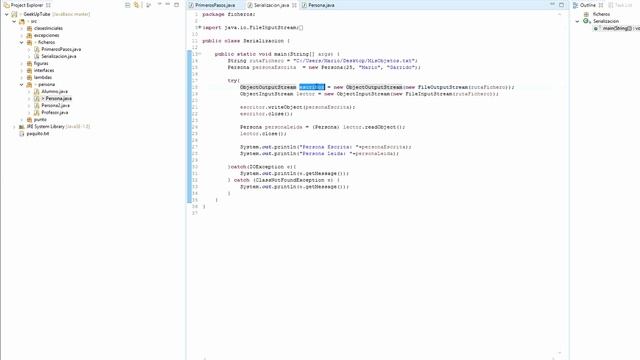Click lambdas package icon
Image resolution: width=640 pixels, height=360 pixels.
click(x=29, y=78)
